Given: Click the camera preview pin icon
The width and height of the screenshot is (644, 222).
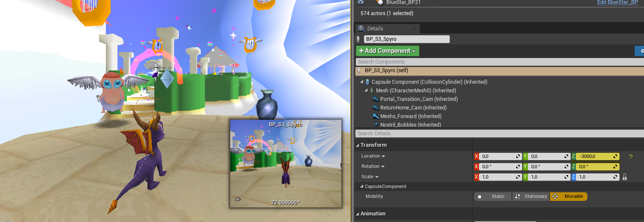Looking at the screenshot, I should coord(238,199).
